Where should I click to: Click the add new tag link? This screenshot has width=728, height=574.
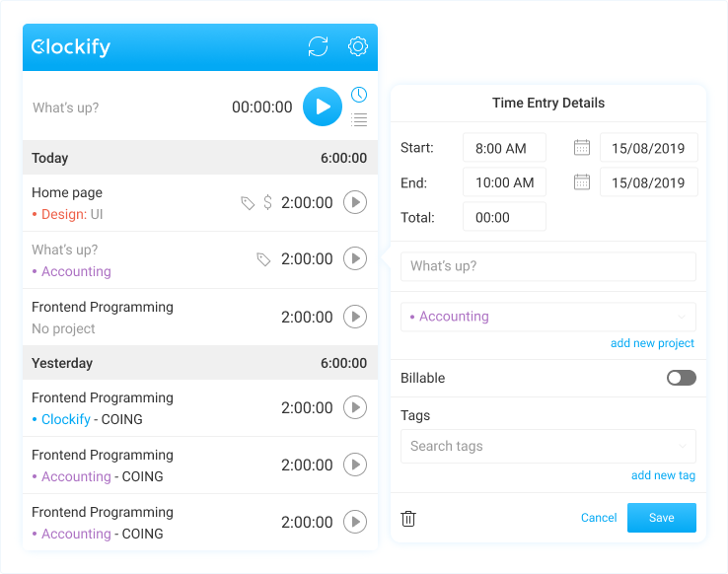tap(663, 475)
